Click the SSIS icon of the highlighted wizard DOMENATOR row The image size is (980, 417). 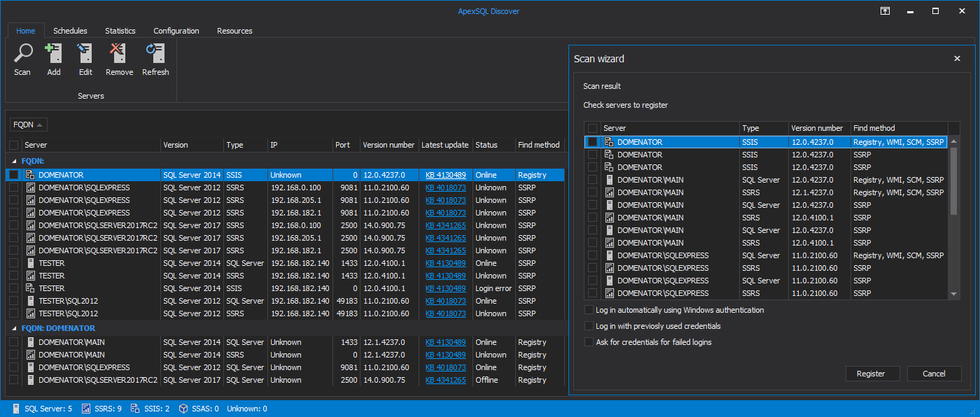[609, 142]
